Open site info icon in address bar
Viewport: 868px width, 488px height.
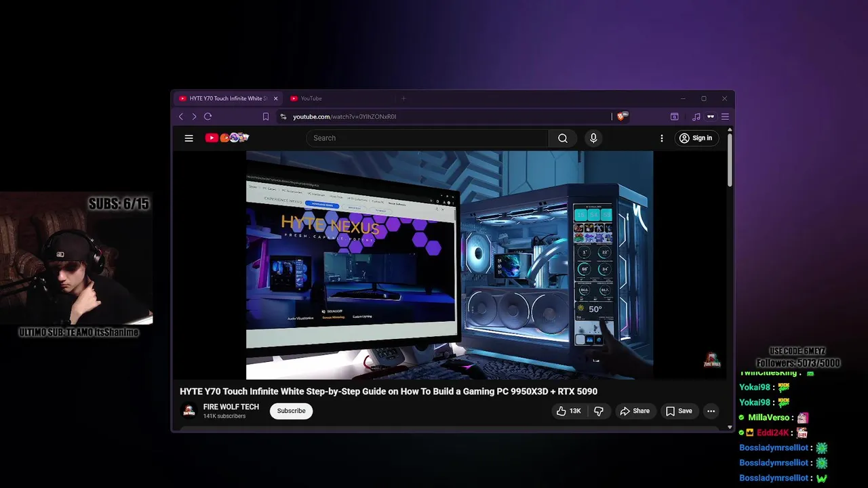[x=283, y=117]
